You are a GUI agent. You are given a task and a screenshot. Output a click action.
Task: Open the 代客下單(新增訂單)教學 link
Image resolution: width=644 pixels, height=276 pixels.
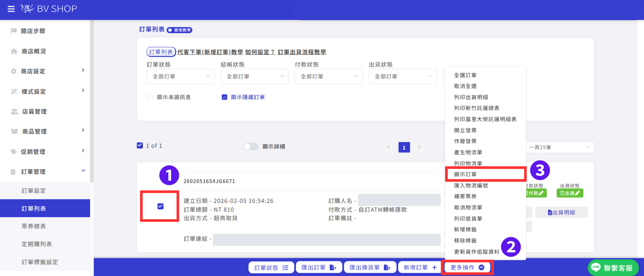coord(210,52)
